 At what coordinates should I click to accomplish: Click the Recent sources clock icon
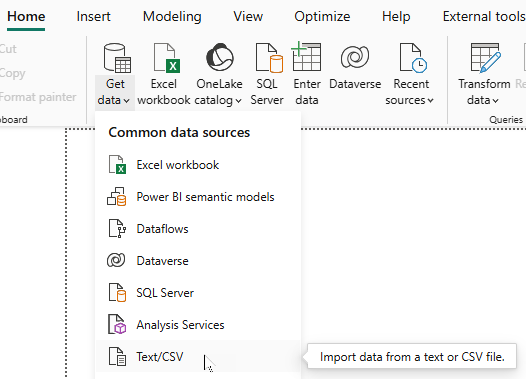[x=413, y=58]
